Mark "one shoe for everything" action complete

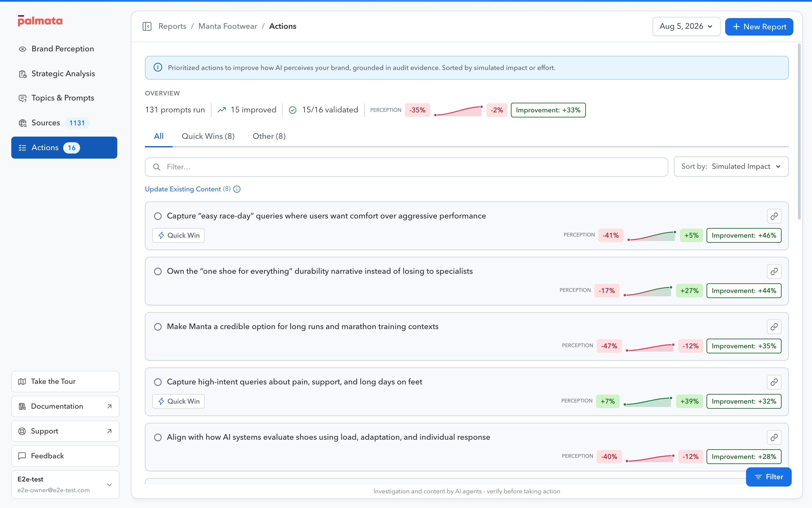(158, 271)
